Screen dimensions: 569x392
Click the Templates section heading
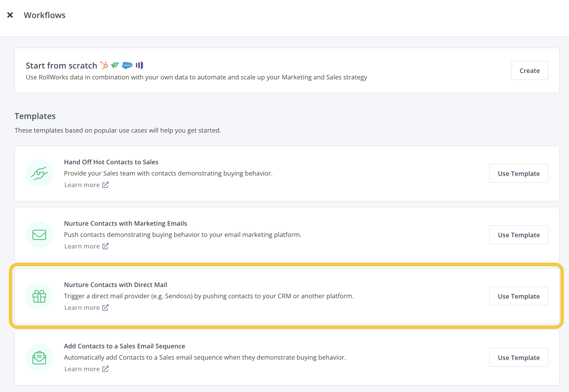coord(35,116)
